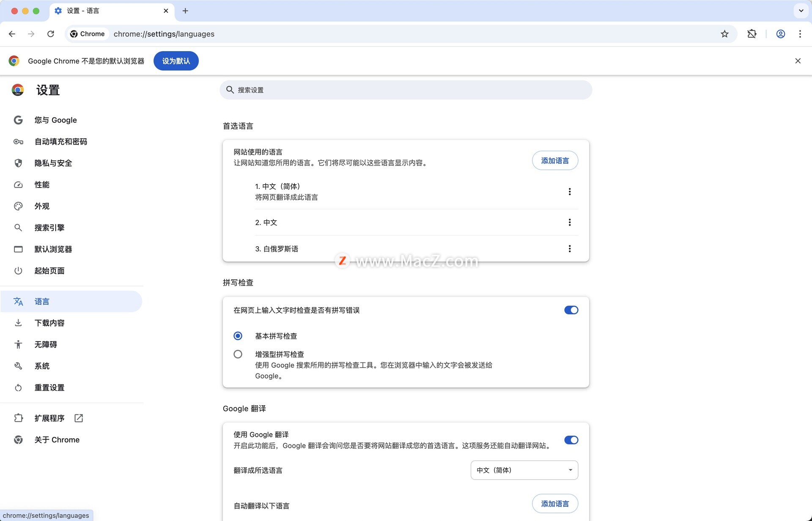
Task: Click the browser forward arrow
Action: 31,34
